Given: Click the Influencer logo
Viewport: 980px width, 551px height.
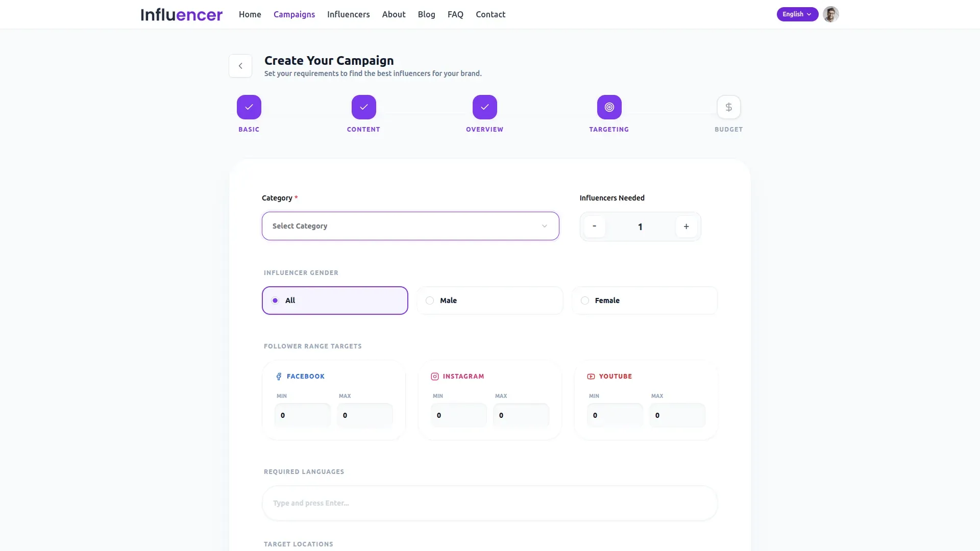Looking at the screenshot, I should point(182,14).
